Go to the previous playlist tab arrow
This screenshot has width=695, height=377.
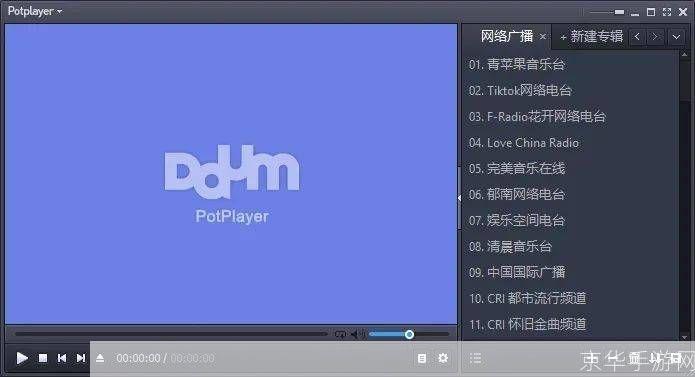637,37
